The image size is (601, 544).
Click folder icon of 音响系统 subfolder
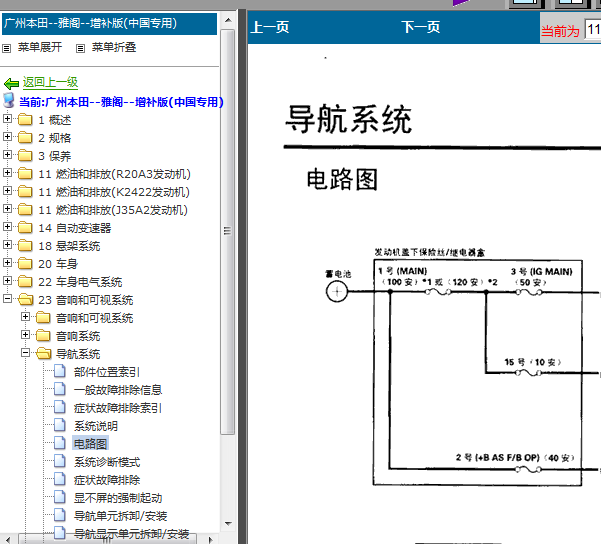pyautogui.click(x=43, y=335)
